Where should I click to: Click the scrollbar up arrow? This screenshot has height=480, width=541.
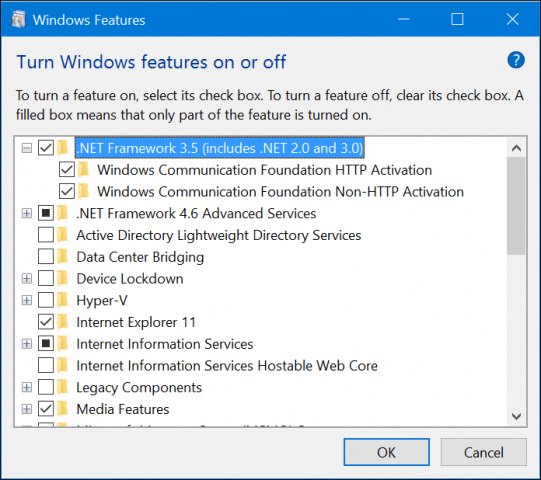517,148
